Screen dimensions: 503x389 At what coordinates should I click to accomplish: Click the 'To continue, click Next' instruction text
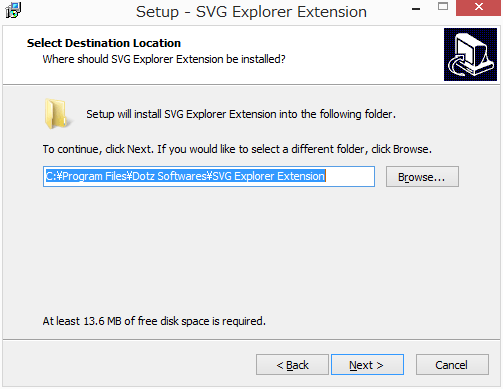(x=237, y=149)
